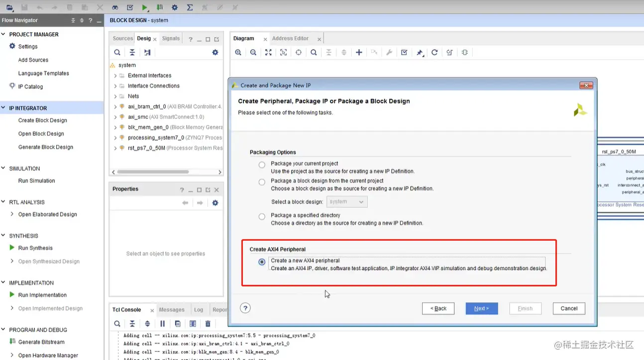Click Open Hardware Manager

tap(48, 356)
